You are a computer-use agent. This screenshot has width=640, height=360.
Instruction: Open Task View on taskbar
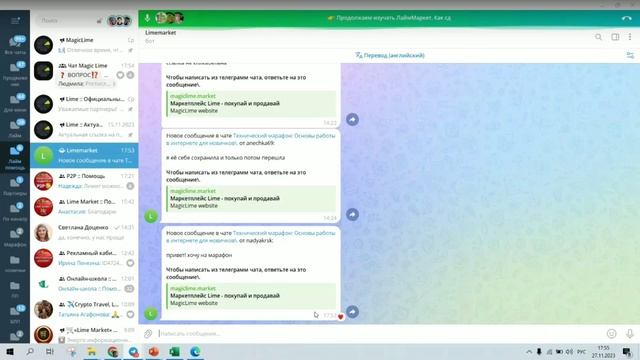coord(50,351)
